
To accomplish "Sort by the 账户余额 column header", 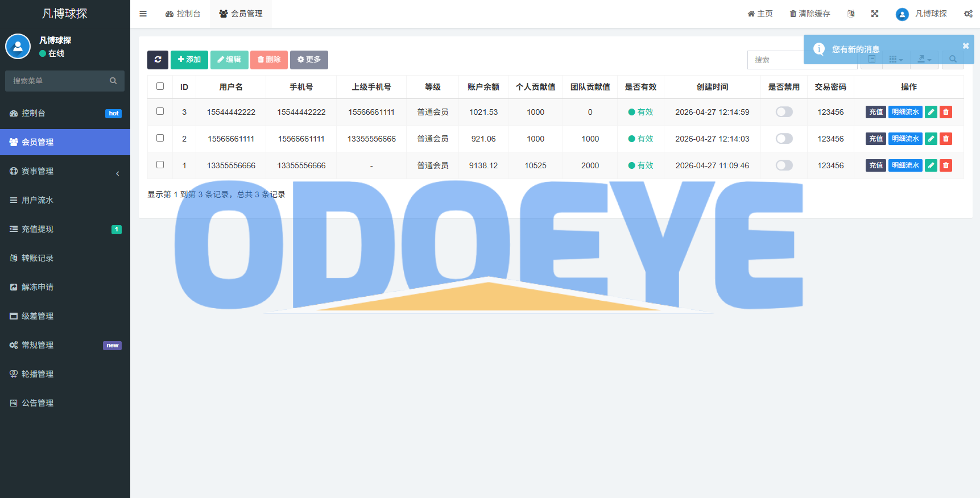I will point(483,87).
